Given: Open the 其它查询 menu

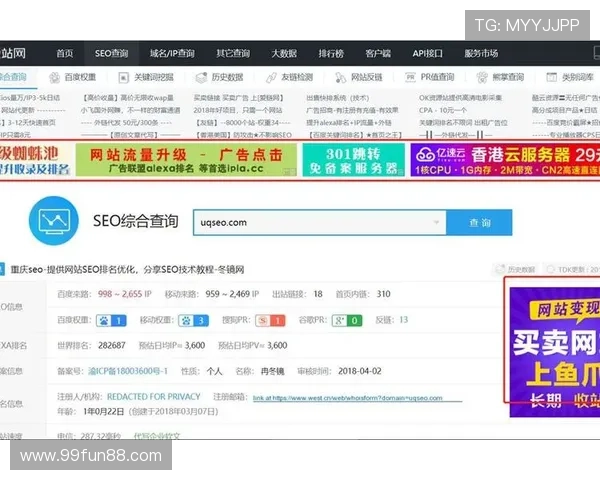Looking at the screenshot, I should (233, 54).
